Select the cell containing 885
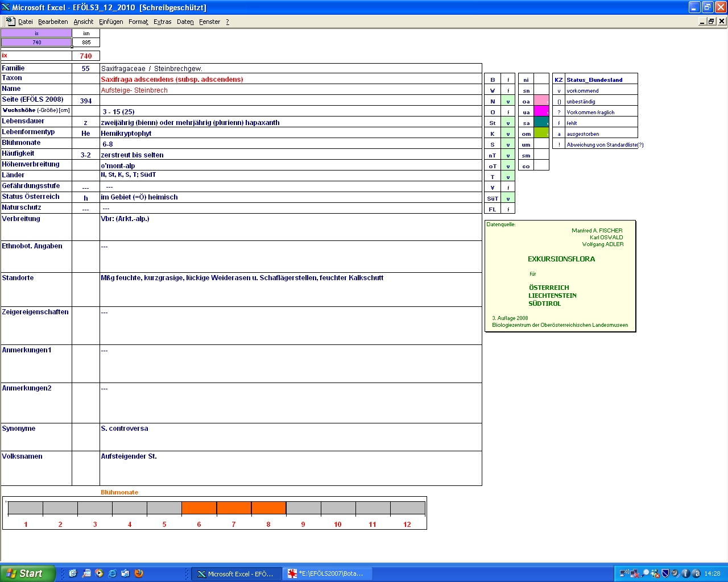 86,42
